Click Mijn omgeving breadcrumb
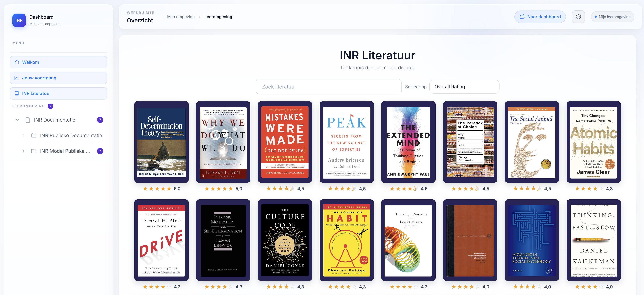The width and height of the screenshot is (644, 295). click(x=181, y=17)
